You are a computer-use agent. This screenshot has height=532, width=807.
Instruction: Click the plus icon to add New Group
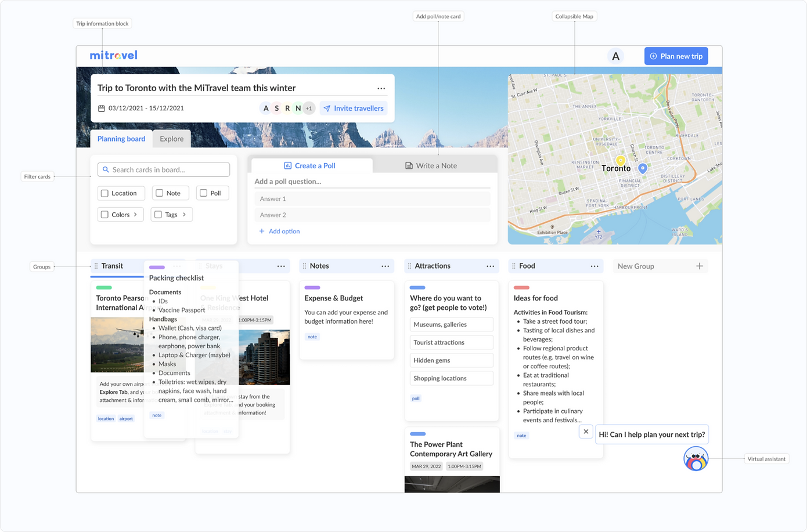[x=700, y=266]
